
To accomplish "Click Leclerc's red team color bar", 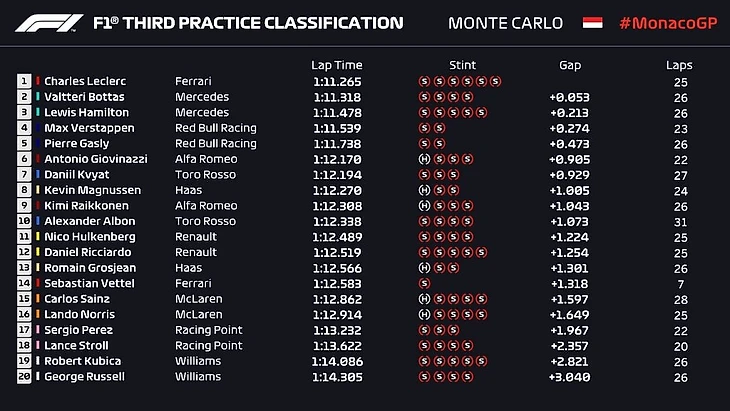I will (38, 81).
